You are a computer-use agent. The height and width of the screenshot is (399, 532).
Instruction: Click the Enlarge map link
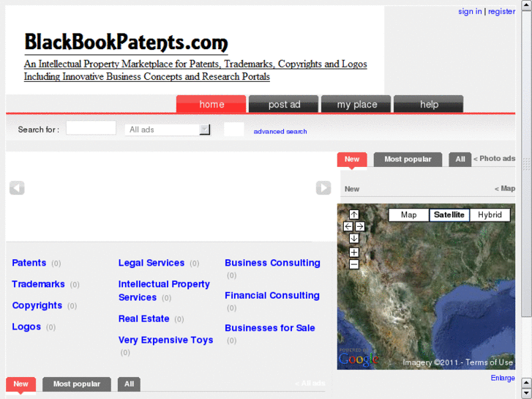(x=503, y=378)
